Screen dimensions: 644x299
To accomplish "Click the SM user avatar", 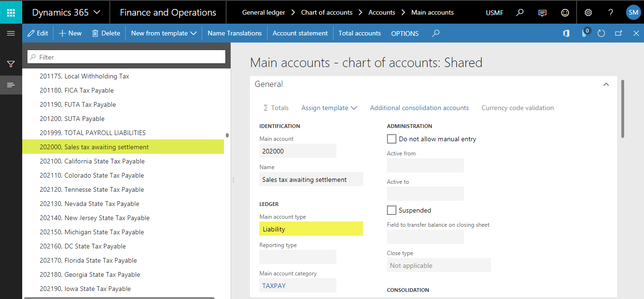I will point(633,13).
